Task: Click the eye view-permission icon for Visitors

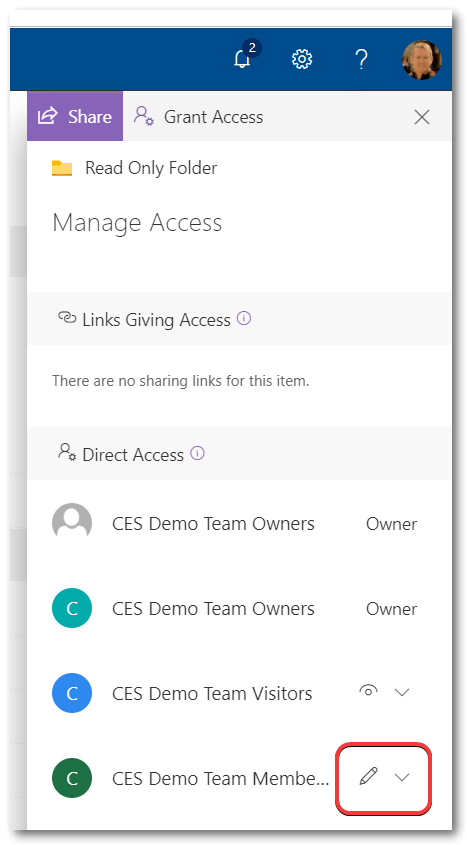Action: coord(368,691)
